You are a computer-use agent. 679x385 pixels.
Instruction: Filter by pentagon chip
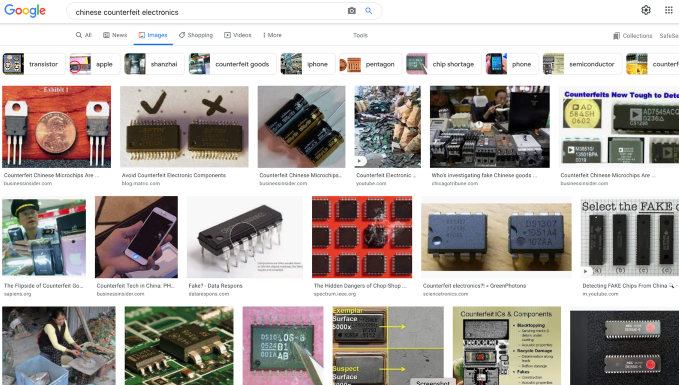click(x=370, y=64)
